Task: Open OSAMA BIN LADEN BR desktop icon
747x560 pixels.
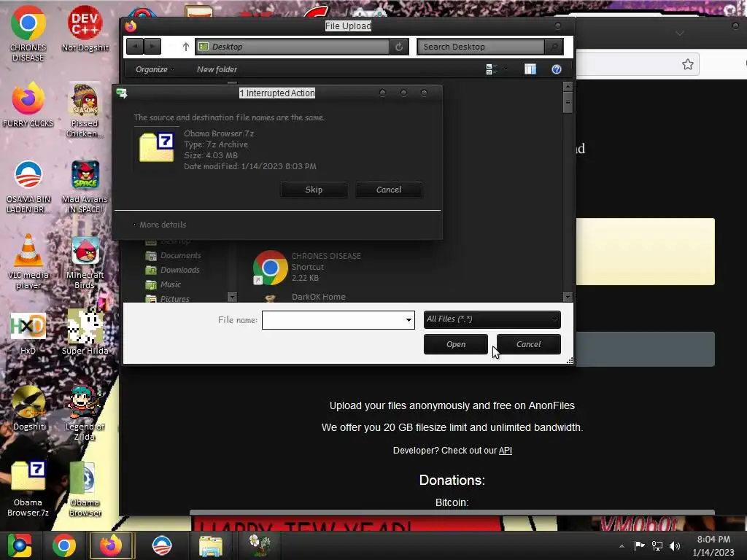Action: [28, 186]
